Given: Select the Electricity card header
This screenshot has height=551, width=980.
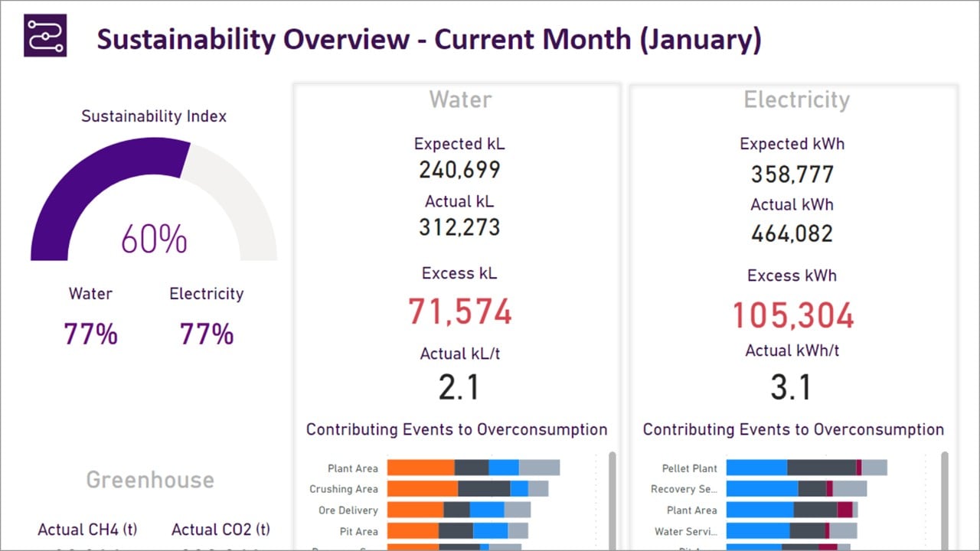Looking at the screenshot, I should [795, 99].
